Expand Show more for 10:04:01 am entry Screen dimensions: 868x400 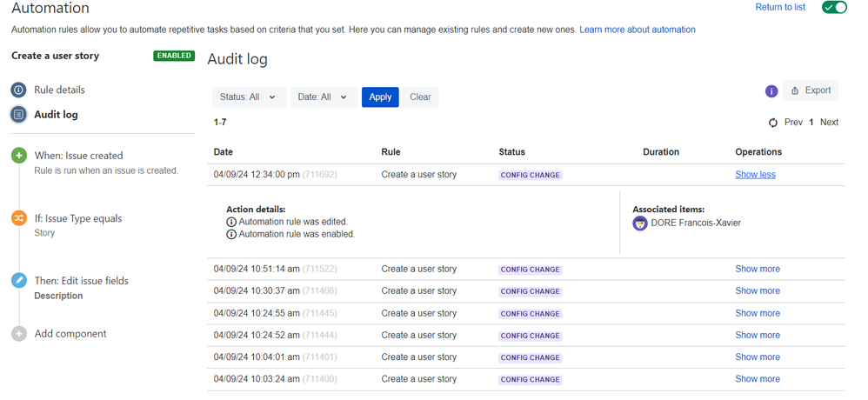point(758,357)
